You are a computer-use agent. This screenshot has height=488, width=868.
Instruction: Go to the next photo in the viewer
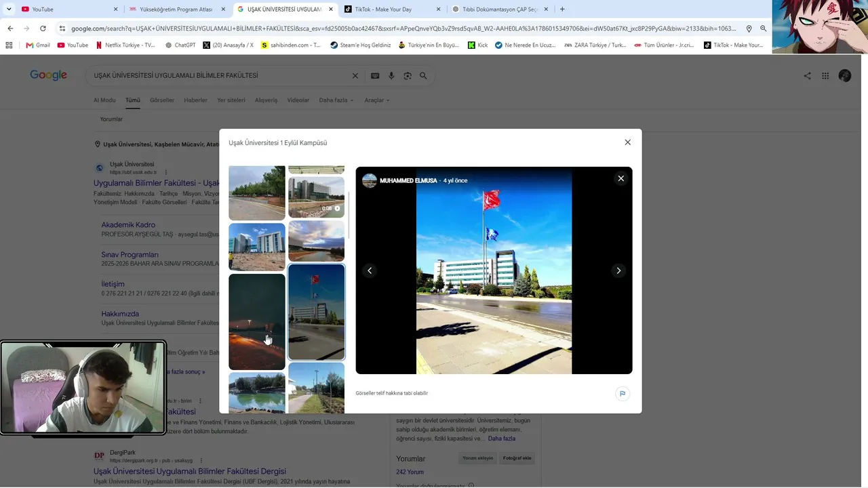[618, 270]
